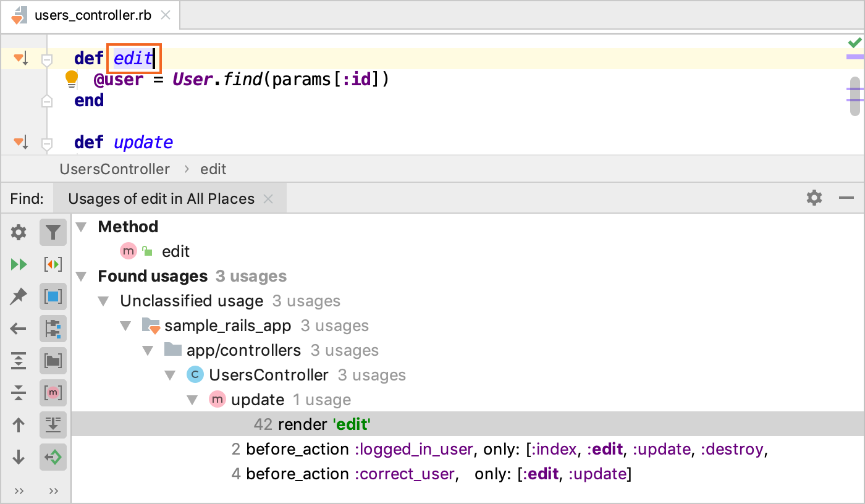Close the Usages of edit tab
Image resolution: width=865 pixels, height=504 pixels.
(268, 198)
